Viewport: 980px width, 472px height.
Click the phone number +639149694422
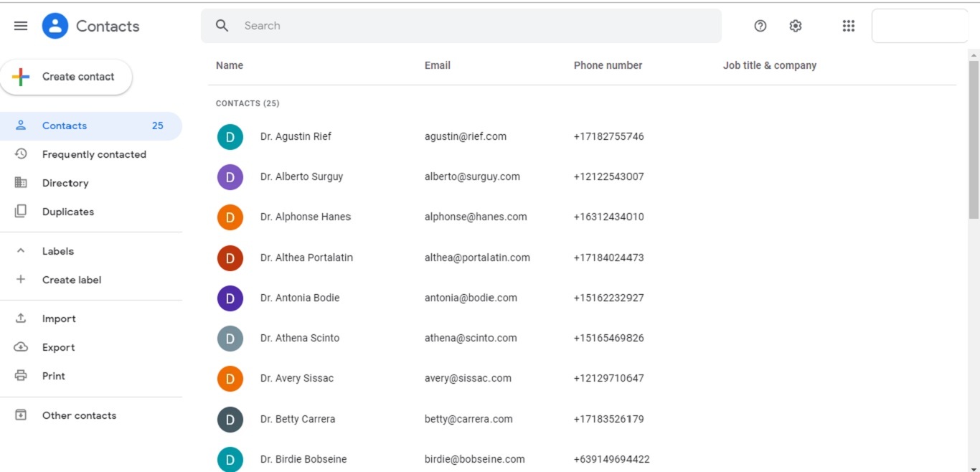pyautogui.click(x=612, y=459)
